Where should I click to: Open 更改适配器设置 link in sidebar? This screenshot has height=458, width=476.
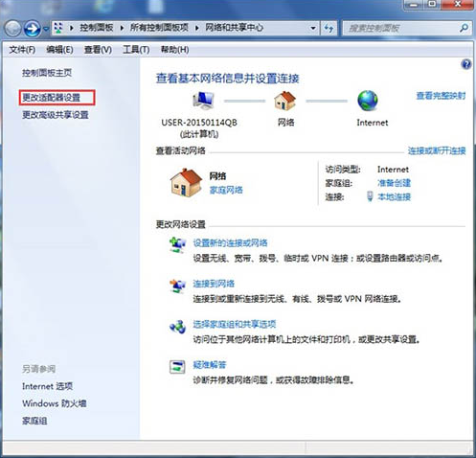pos(51,98)
